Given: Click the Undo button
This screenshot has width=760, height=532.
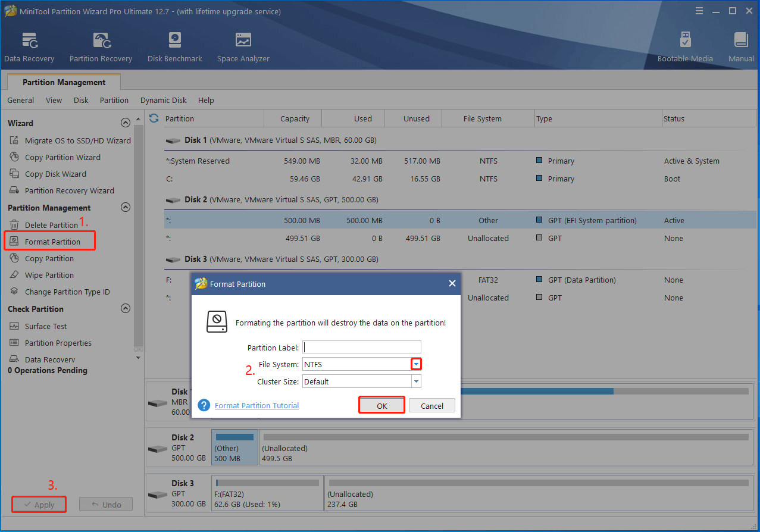Looking at the screenshot, I should tap(106, 505).
